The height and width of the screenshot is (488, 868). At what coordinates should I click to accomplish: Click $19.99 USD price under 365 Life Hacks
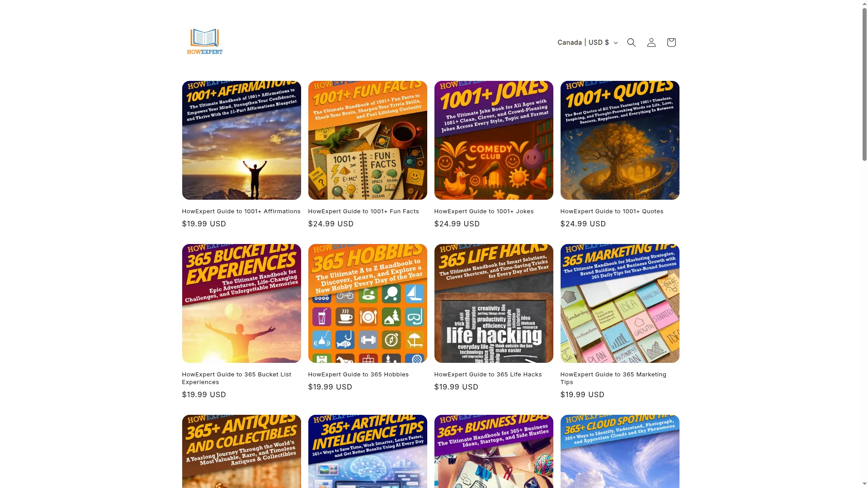[456, 387]
